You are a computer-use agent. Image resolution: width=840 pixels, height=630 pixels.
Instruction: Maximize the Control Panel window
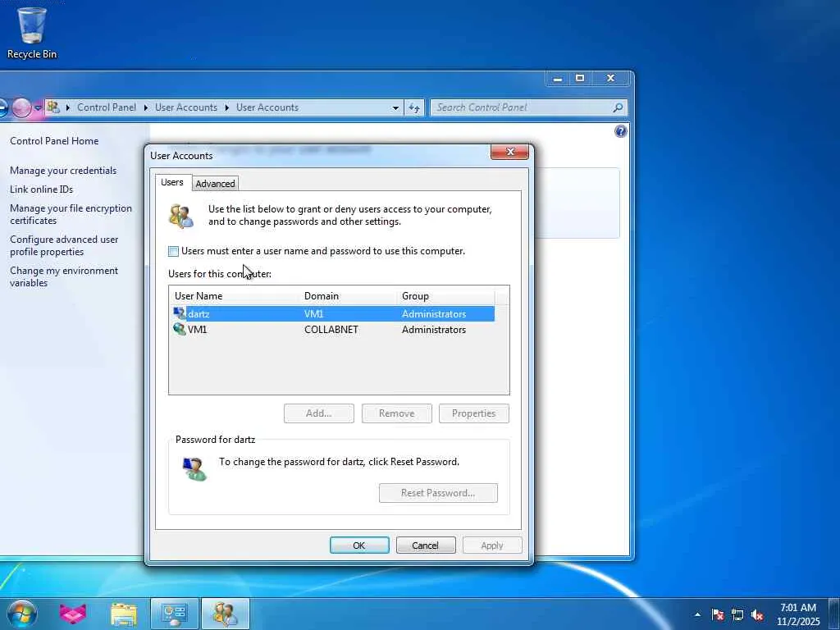[580, 78]
